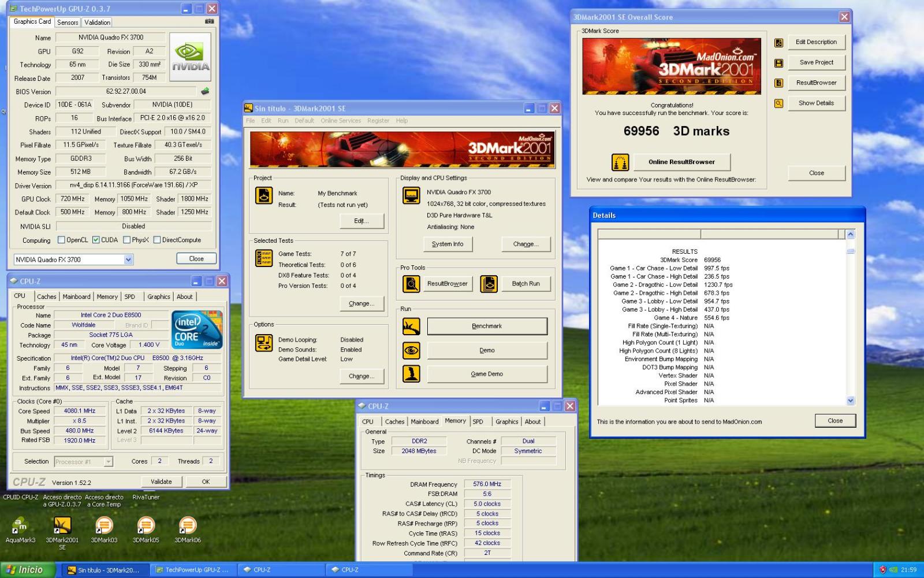
Task: Open the Mainboard tab in left CPU-Z window
Action: tap(76, 297)
